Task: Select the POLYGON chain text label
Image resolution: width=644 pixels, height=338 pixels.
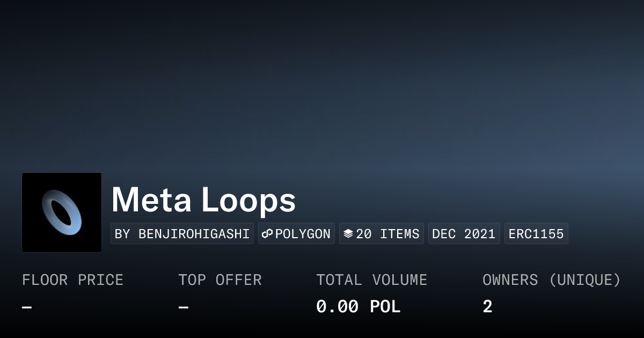Action: point(303,234)
